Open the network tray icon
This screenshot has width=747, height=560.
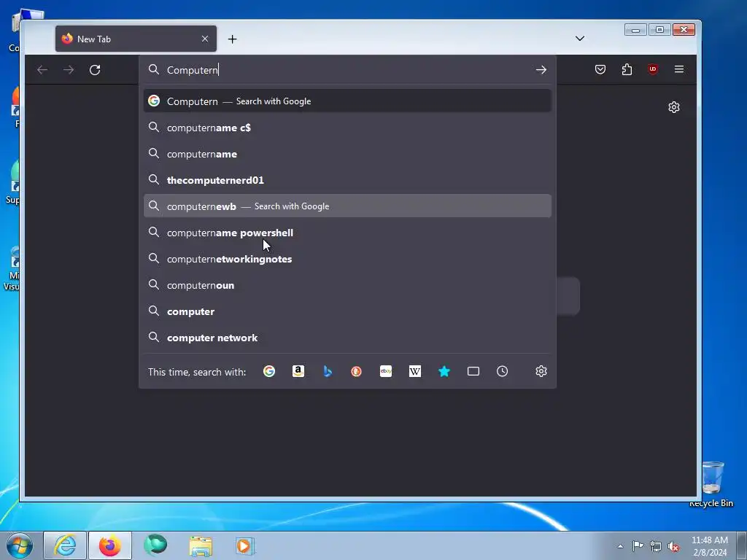pos(656,546)
